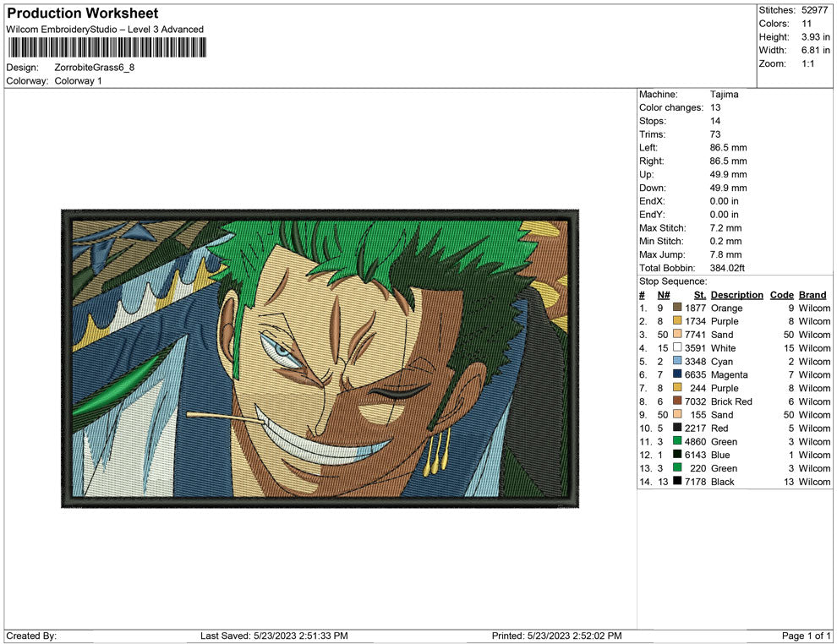This screenshot has width=837, height=644.
Task: Click the Colors value '11'
Action: (x=807, y=24)
